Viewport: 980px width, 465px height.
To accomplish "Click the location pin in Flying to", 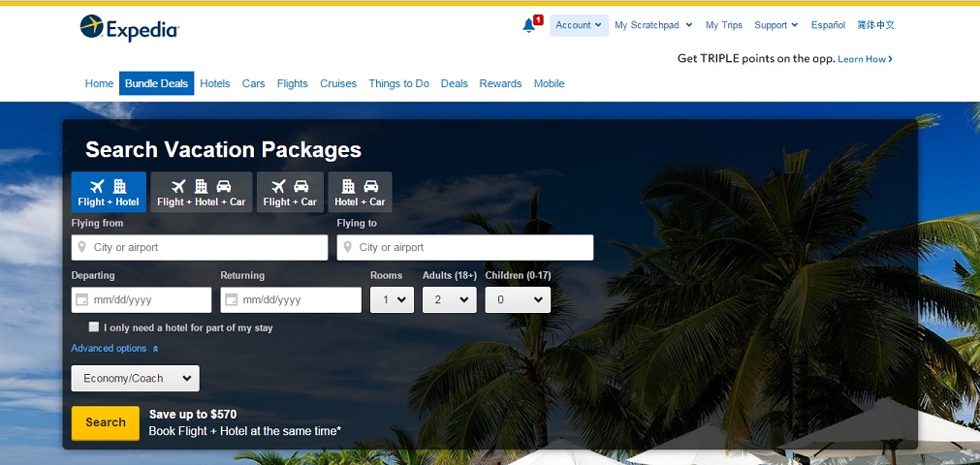I will [347, 247].
